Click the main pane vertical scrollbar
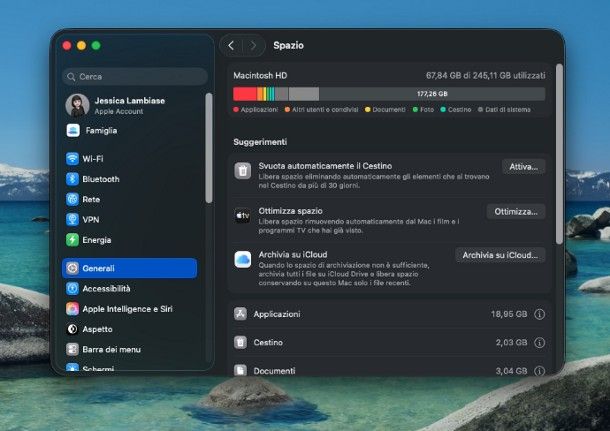The image size is (610, 431). [559, 154]
